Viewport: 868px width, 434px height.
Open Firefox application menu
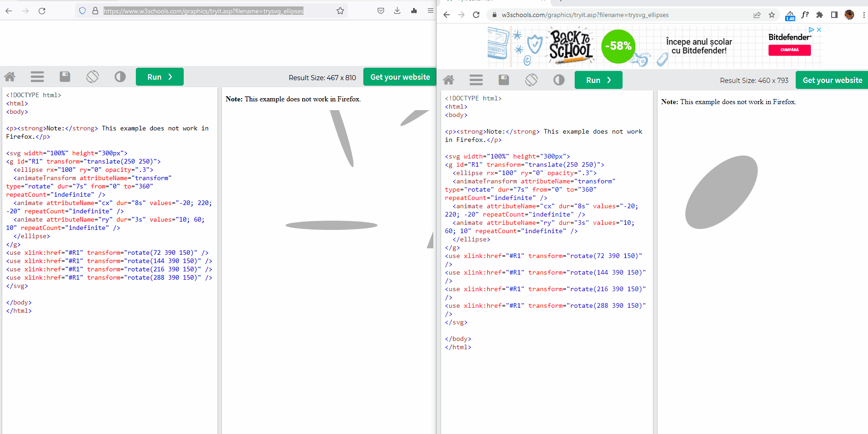[430, 11]
